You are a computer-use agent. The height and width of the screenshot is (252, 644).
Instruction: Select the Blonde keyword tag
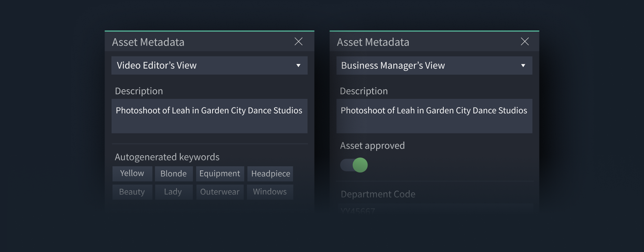173,174
